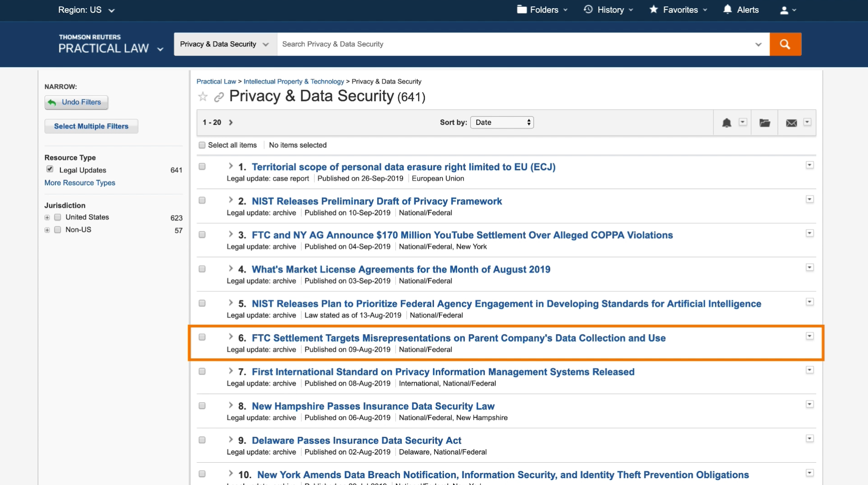Expand the preview for result 6

click(230, 337)
